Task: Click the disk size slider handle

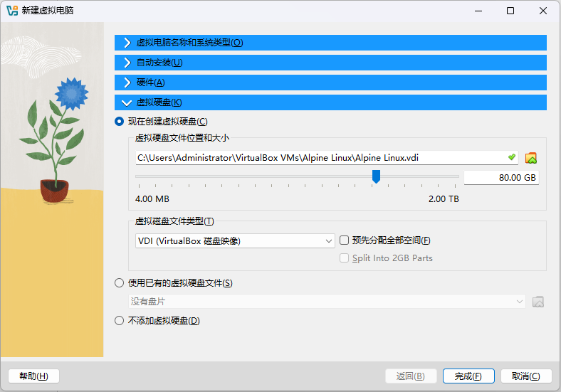Action: click(x=376, y=176)
